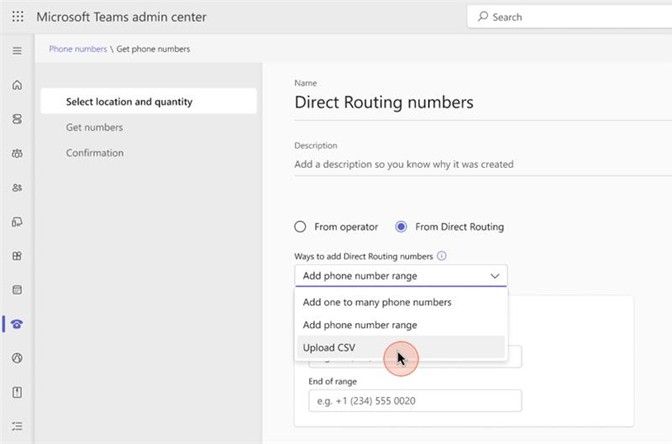Viewport: 672px width, 444px height.
Task: Collapse the navigation hamburger menu
Action: pos(17,50)
